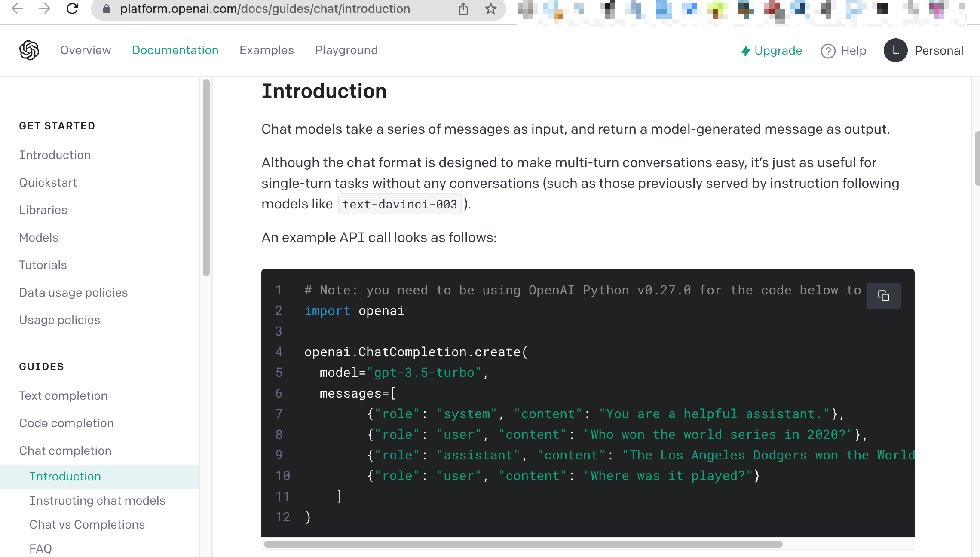The height and width of the screenshot is (557, 980).
Task: Bookmark page with the star icon
Action: (490, 9)
